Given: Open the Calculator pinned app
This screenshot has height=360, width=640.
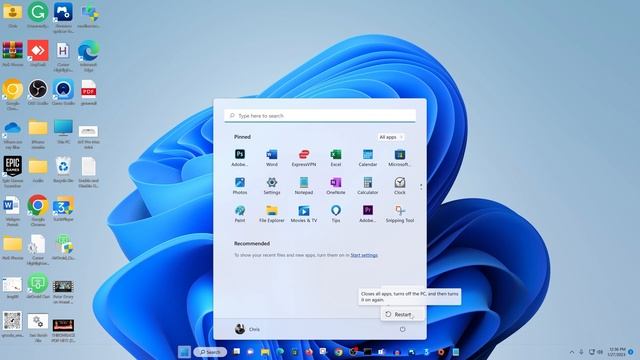Looking at the screenshot, I should click(368, 186).
